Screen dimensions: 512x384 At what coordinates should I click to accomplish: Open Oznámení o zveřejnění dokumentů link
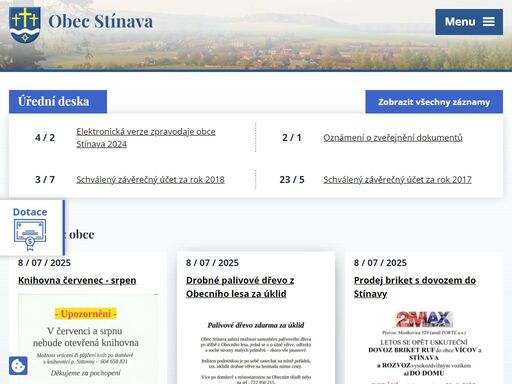(x=393, y=138)
